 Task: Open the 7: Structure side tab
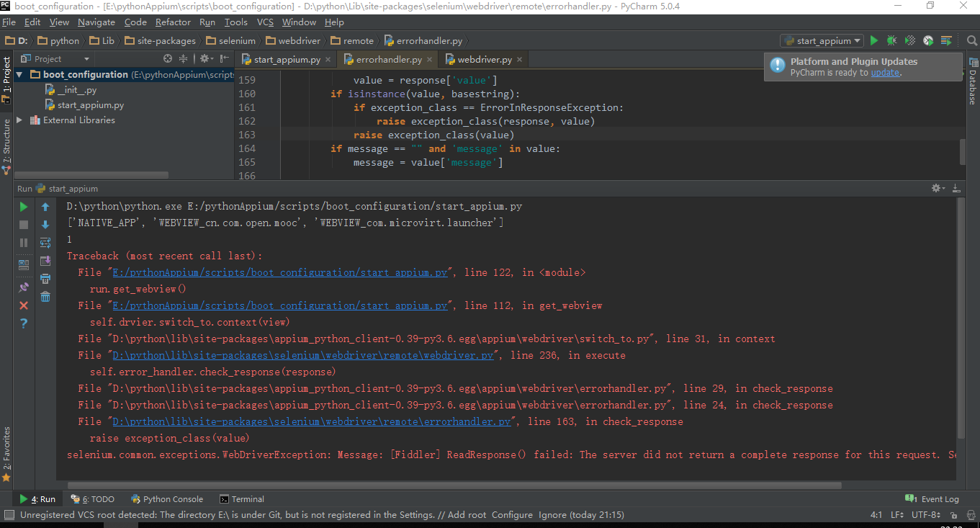click(6, 148)
